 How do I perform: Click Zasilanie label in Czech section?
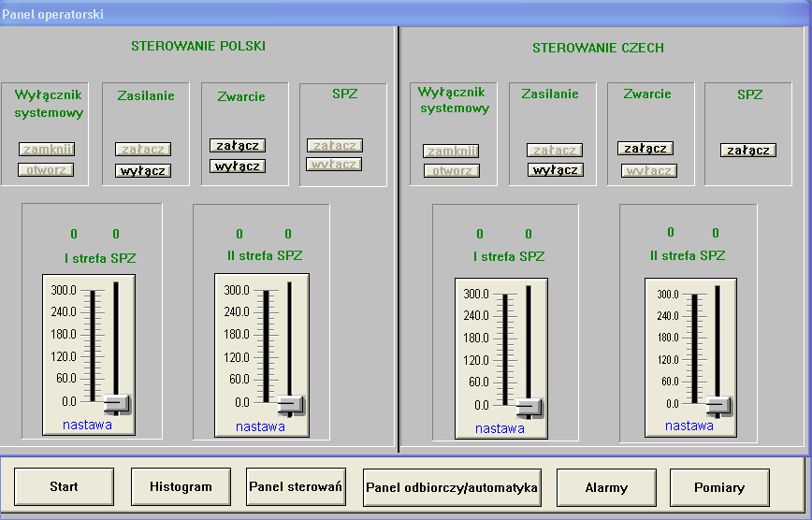point(550,94)
